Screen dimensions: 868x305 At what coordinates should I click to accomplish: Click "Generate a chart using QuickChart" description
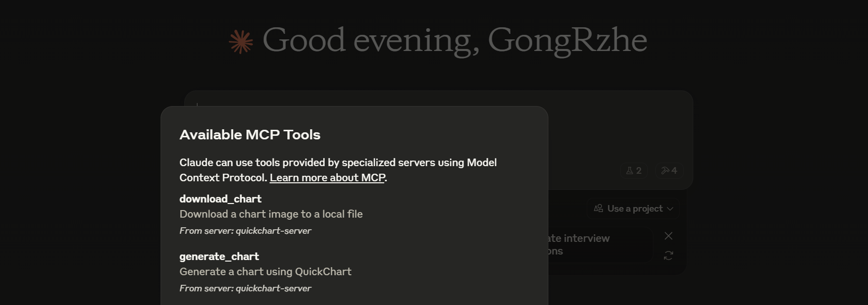pos(265,272)
